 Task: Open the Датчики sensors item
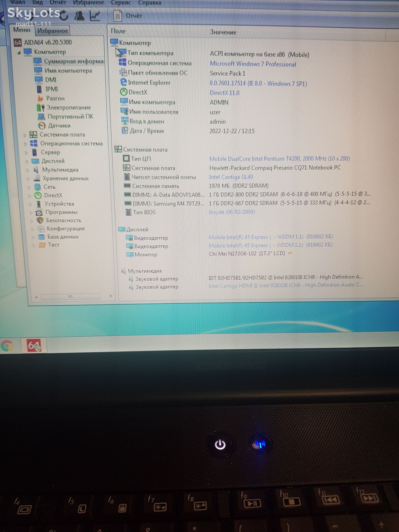[59, 126]
